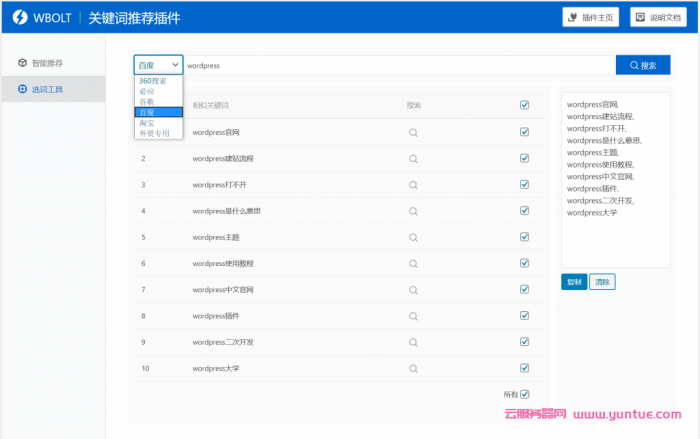Click search icon for wordpress二次开发 row
Screen dimensions: 700x439
point(413,342)
